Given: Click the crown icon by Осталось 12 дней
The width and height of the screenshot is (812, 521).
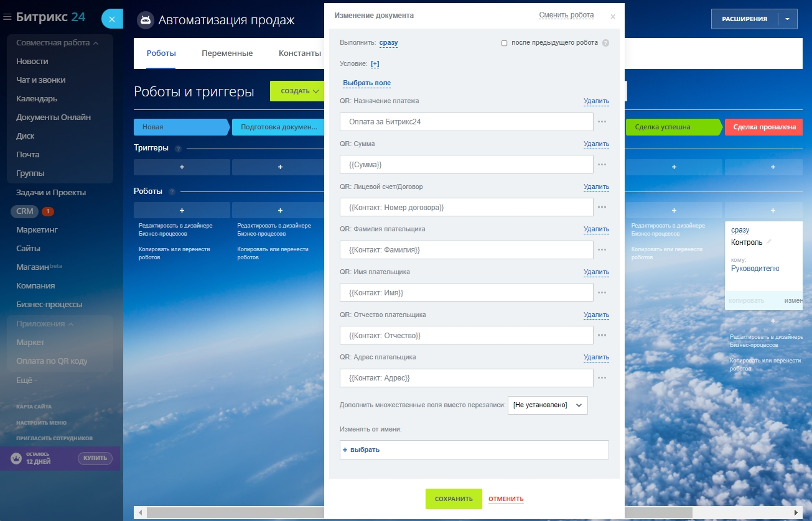Looking at the screenshot, I should point(16,458).
